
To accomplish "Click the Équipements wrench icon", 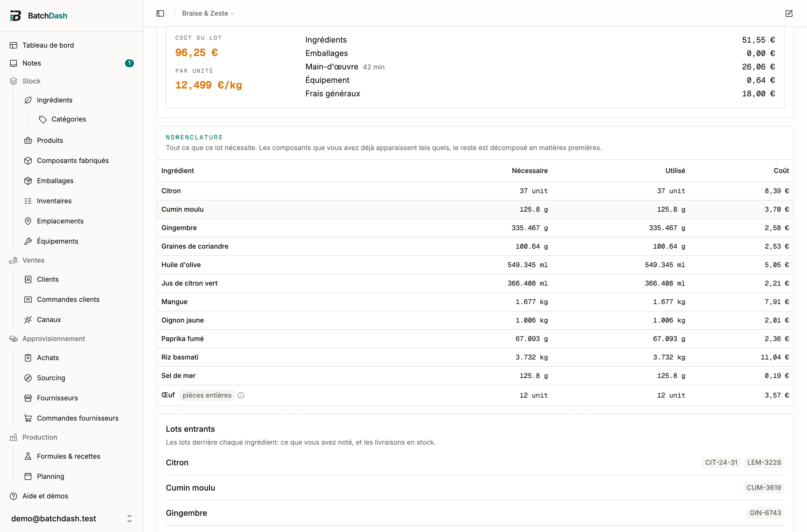I will [x=28, y=241].
